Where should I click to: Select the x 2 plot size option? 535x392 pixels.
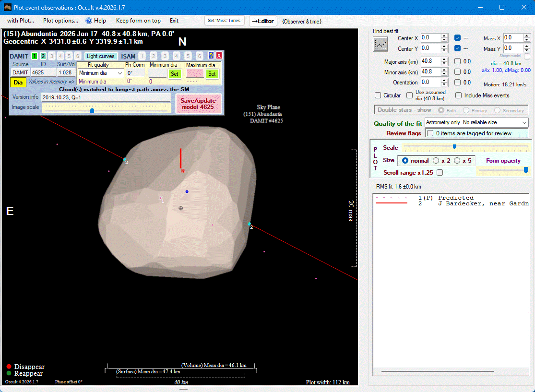coord(436,161)
